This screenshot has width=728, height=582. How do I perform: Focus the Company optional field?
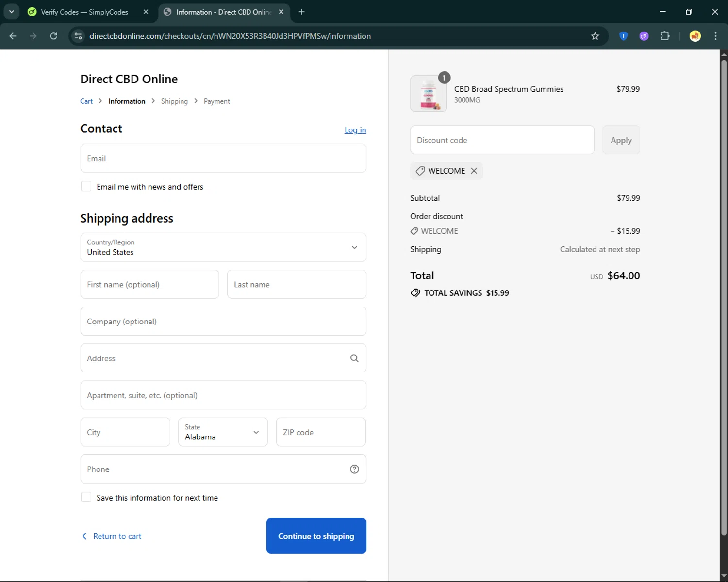coord(223,321)
